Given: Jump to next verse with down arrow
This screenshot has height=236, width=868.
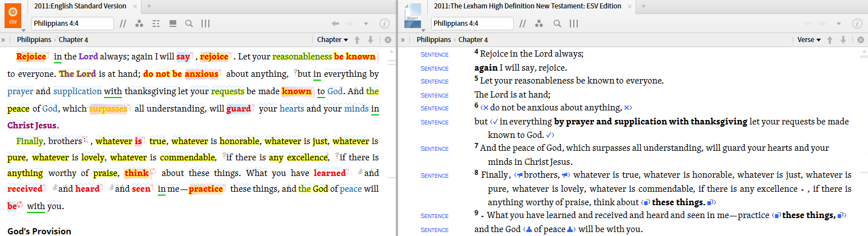Looking at the screenshot, I should tap(843, 40).
